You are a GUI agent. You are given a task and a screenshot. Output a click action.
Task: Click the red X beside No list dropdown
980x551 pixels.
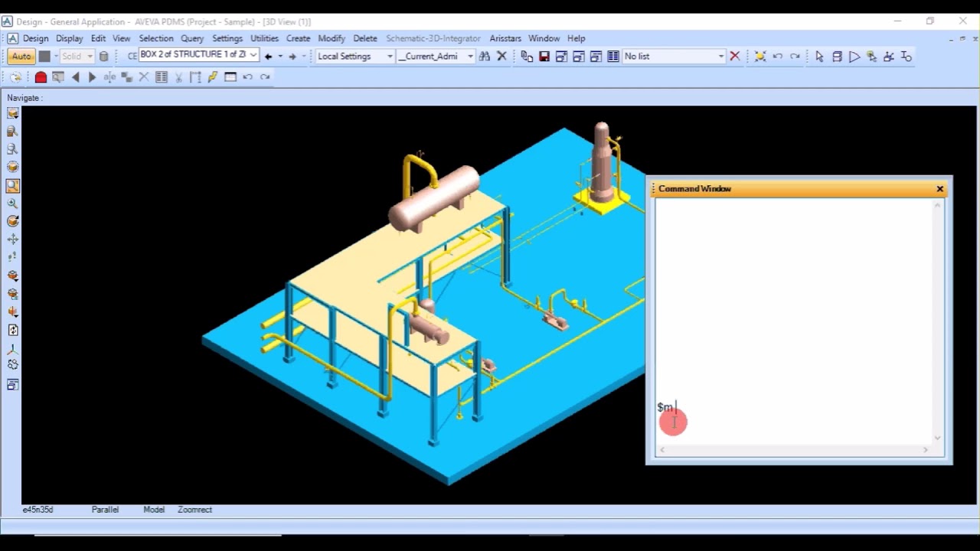click(735, 57)
